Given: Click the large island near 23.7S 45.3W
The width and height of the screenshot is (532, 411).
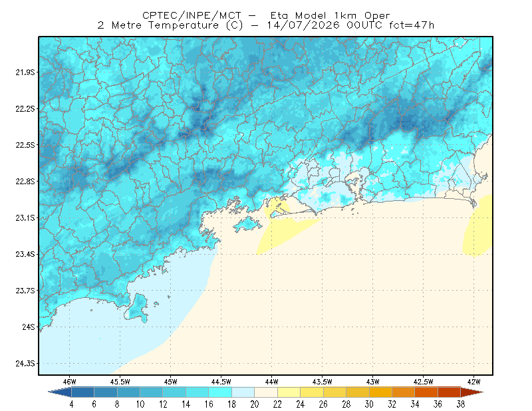Looking at the screenshot, I should (136, 308).
